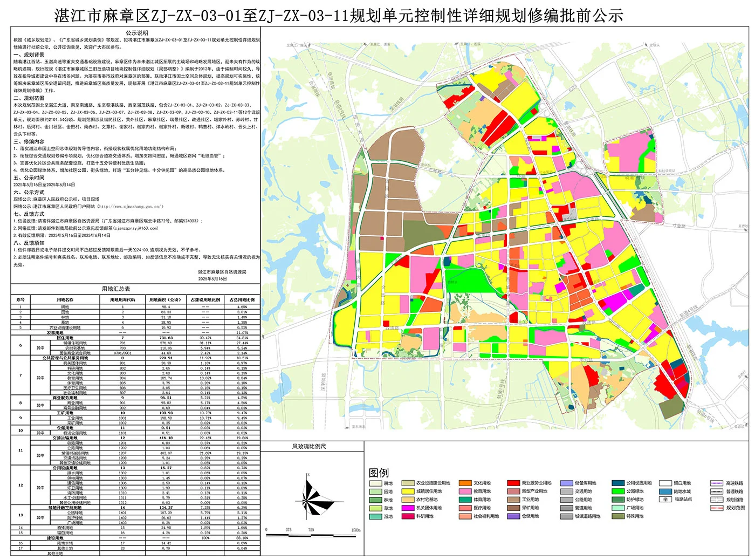Click the 工矿用地 row name
Screen dimensions: 755x560
(65, 413)
